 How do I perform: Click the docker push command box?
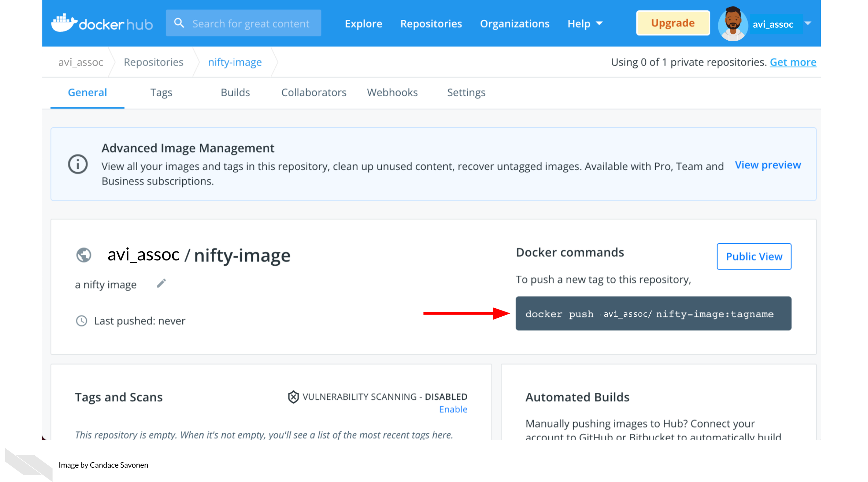click(653, 314)
